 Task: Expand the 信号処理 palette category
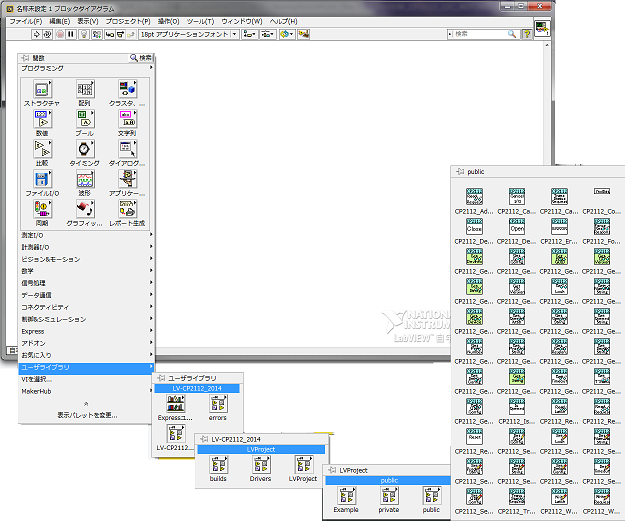click(x=86, y=283)
